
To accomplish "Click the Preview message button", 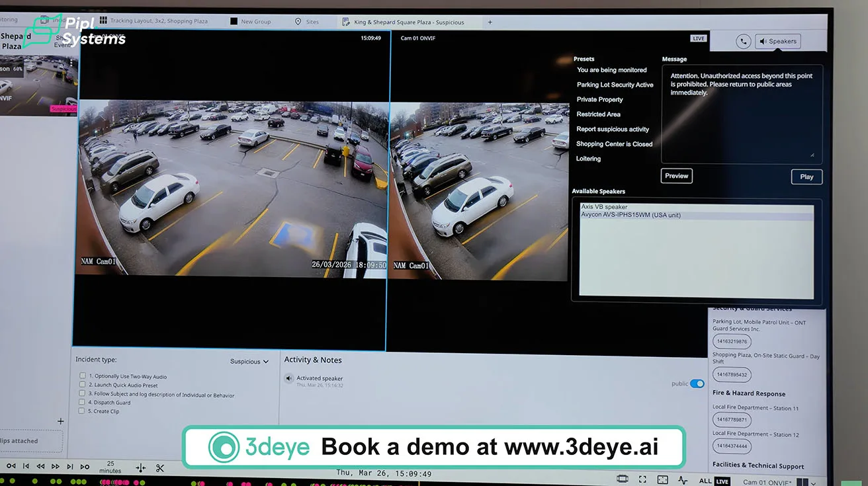I will pyautogui.click(x=676, y=176).
